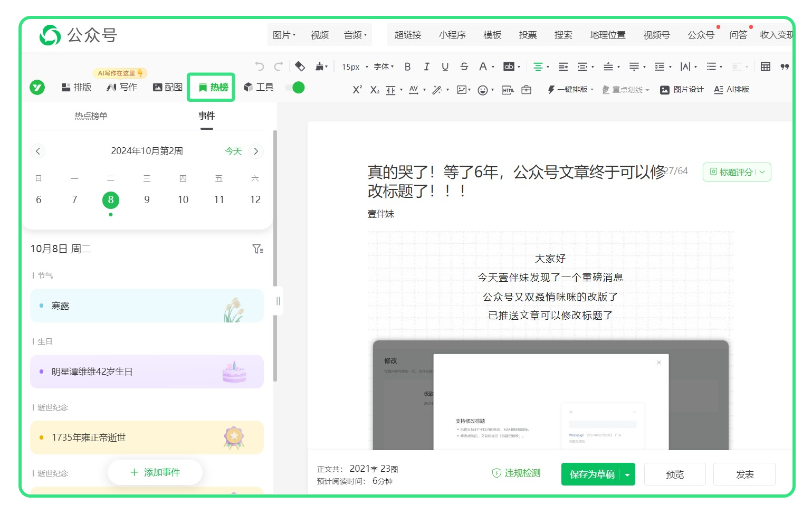Open the 字体 font family dropdown
Image resolution: width=812 pixels, height=514 pixels.
tap(384, 66)
